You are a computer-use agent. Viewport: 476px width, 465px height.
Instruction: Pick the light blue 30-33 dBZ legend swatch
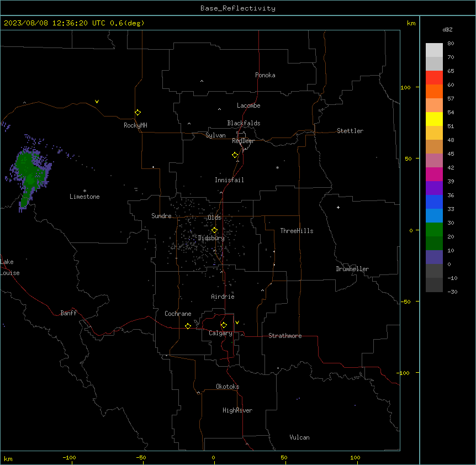[x=434, y=216]
